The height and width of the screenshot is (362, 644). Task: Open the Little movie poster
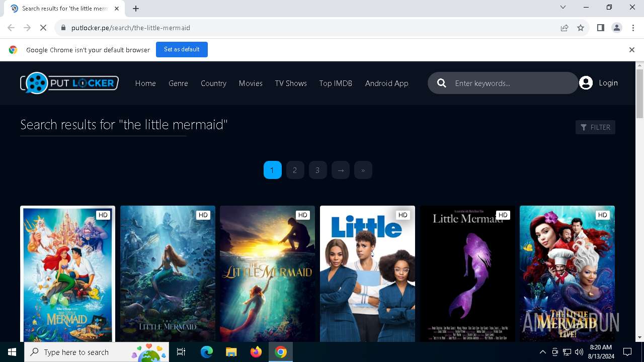click(367, 274)
